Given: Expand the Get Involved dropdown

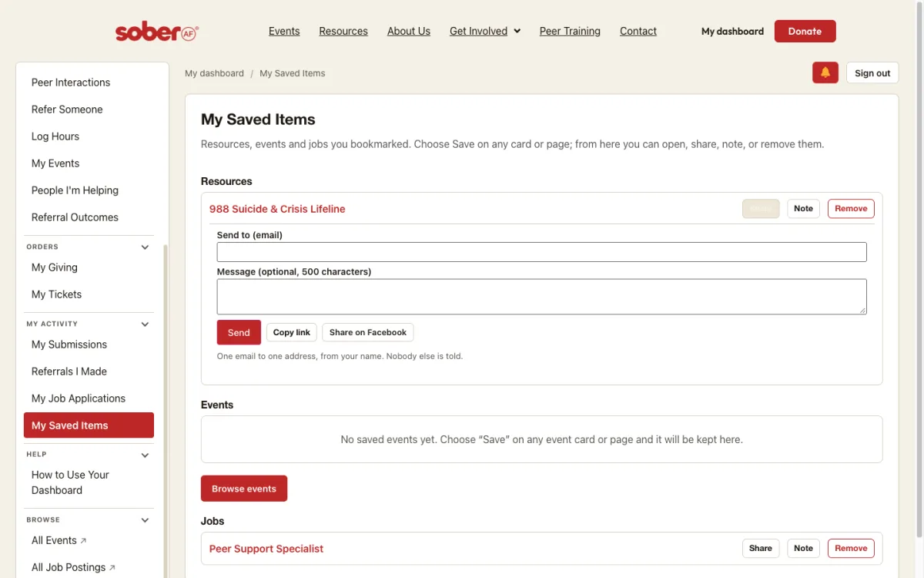Looking at the screenshot, I should [x=485, y=32].
